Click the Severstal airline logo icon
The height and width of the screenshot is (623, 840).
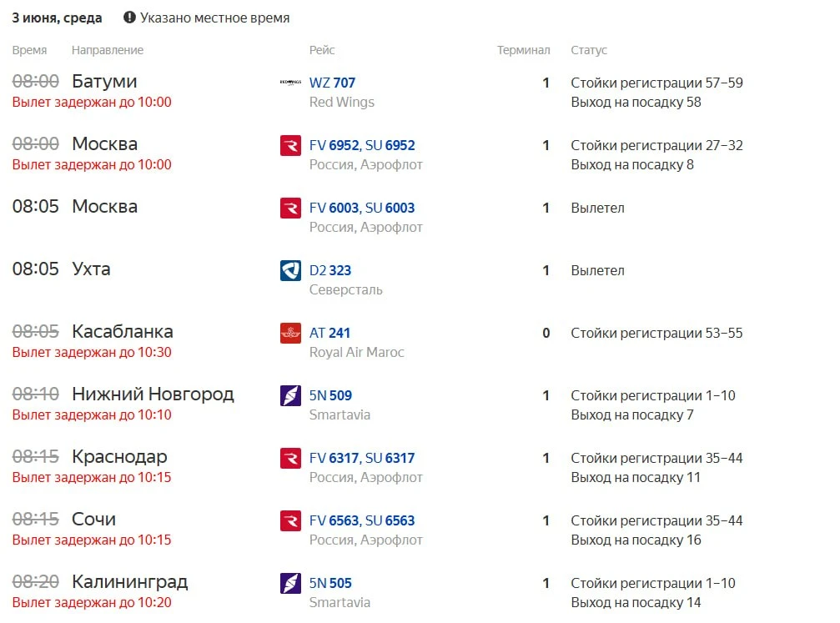tap(290, 270)
